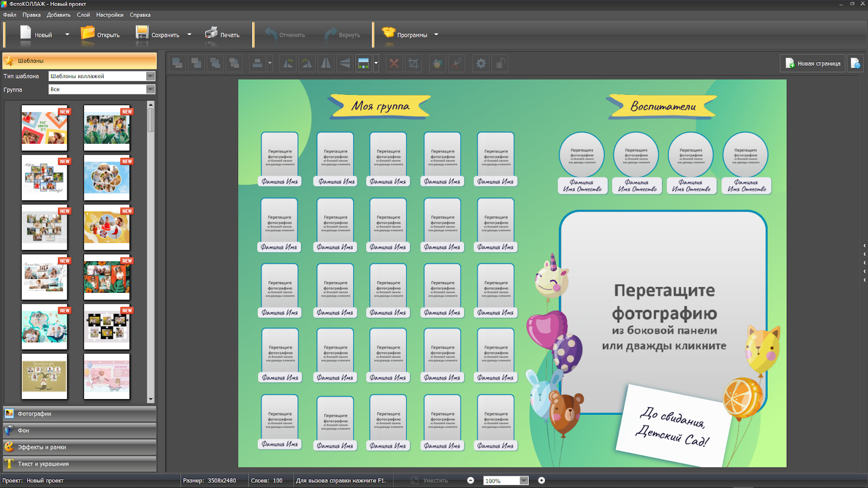Click the Новая страница button
The height and width of the screenshot is (488, 868).
click(813, 63)
